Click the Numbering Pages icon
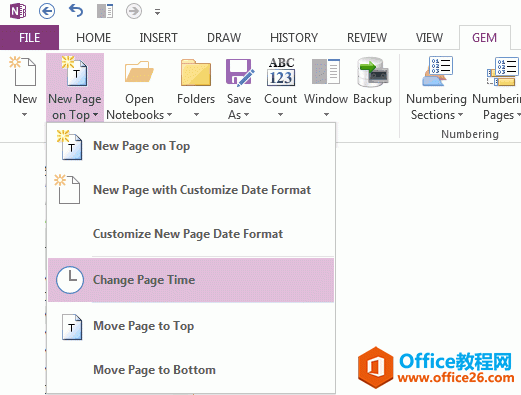The height and width of the screenshot is (395, 521). [x=503, y=71]
